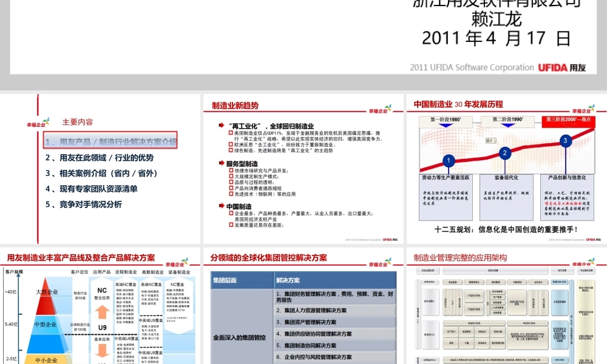Viewport: 607px width, 364px height.
Task: Click 幸福企业 logo on 制造业管理完整的应用架构 slide
Action: pyautogui.click(x=583, y=263)
